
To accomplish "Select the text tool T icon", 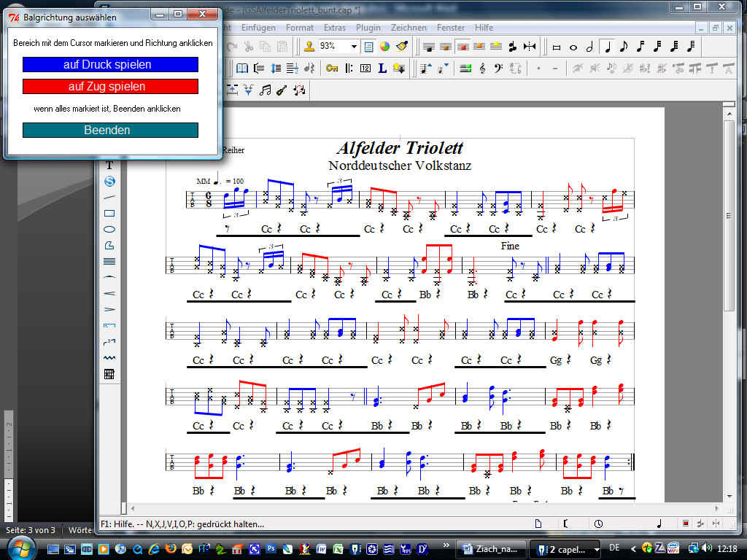I will 109,166.
